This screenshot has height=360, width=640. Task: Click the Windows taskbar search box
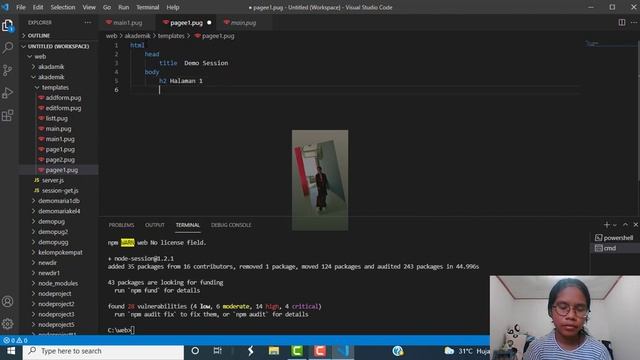[x=103, y=351]
